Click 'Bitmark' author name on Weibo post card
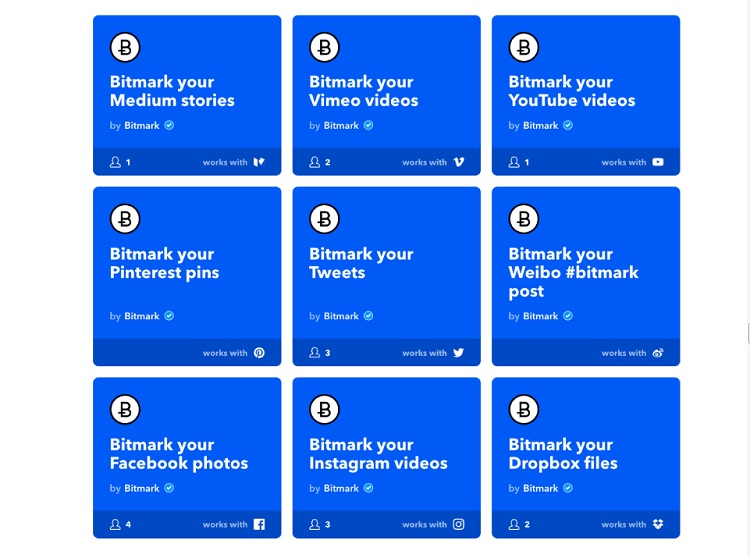The image size is (750, 558). 540,316
